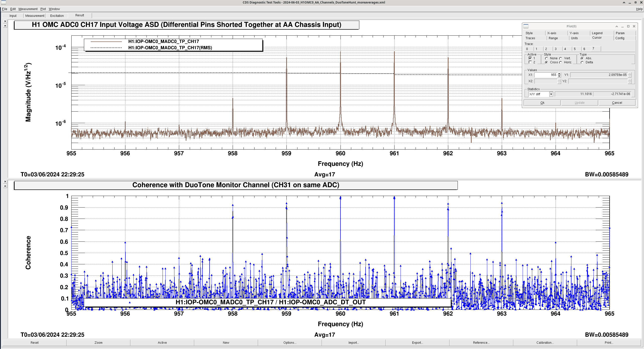Enable Active cursor 1 checkbox
This screenshot has height=349, width=644.
pos(530,58)
